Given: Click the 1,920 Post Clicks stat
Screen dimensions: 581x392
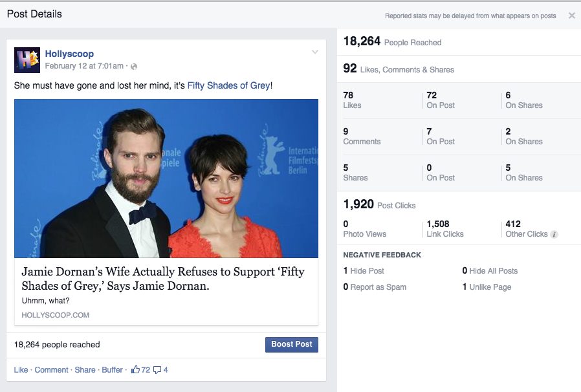Looking at the screenshot, I should click(x=379, y=204).
